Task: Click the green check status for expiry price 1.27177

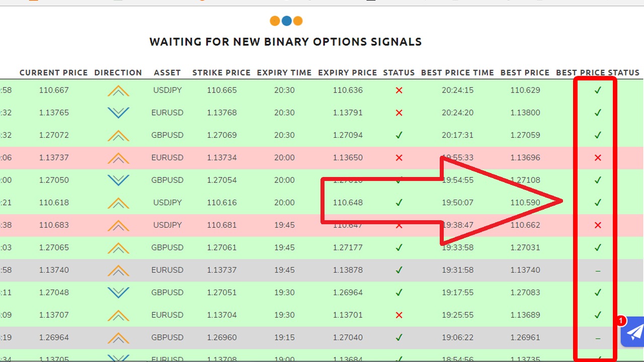Action: tap(399, 247)
